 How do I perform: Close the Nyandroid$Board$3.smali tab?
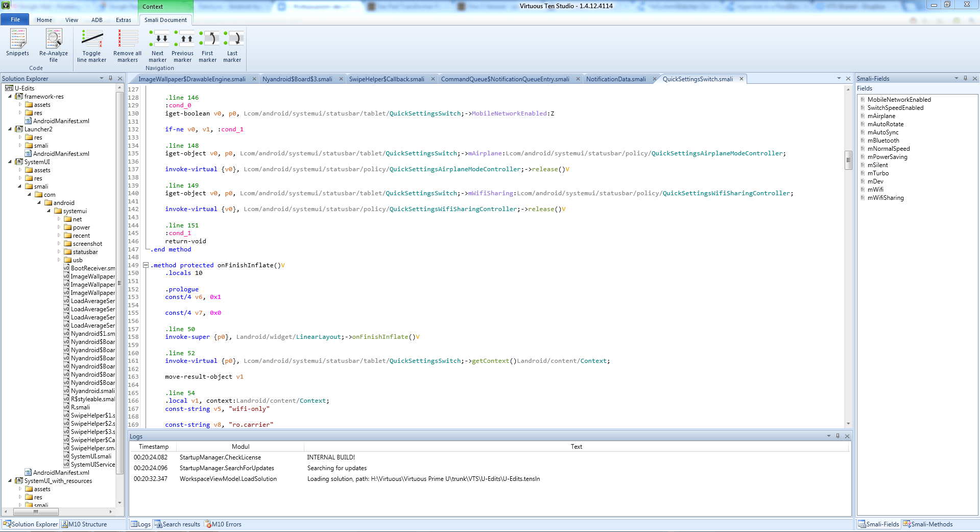[341, 79]
